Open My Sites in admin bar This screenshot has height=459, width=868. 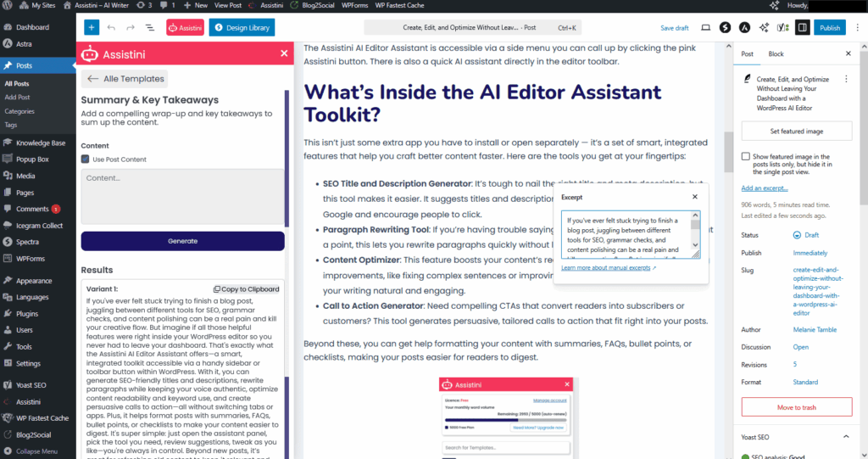click(x=37, y=5)
